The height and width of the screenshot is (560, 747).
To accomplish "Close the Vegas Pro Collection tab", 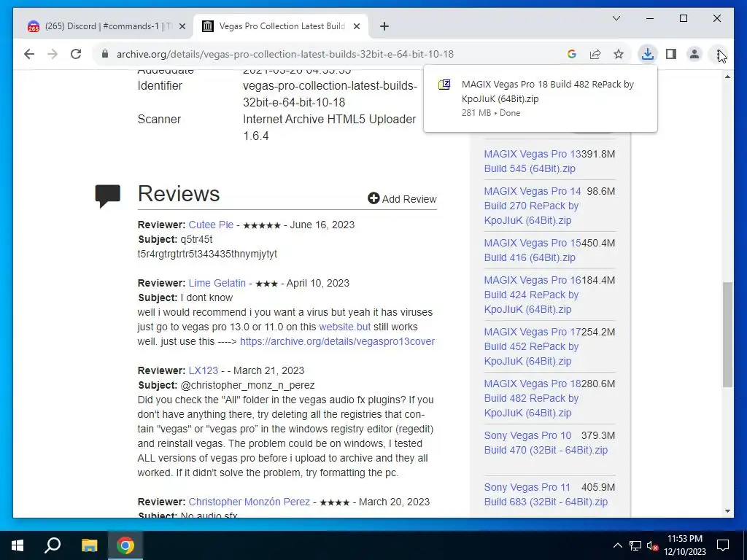I will click(x=356, y=27).
